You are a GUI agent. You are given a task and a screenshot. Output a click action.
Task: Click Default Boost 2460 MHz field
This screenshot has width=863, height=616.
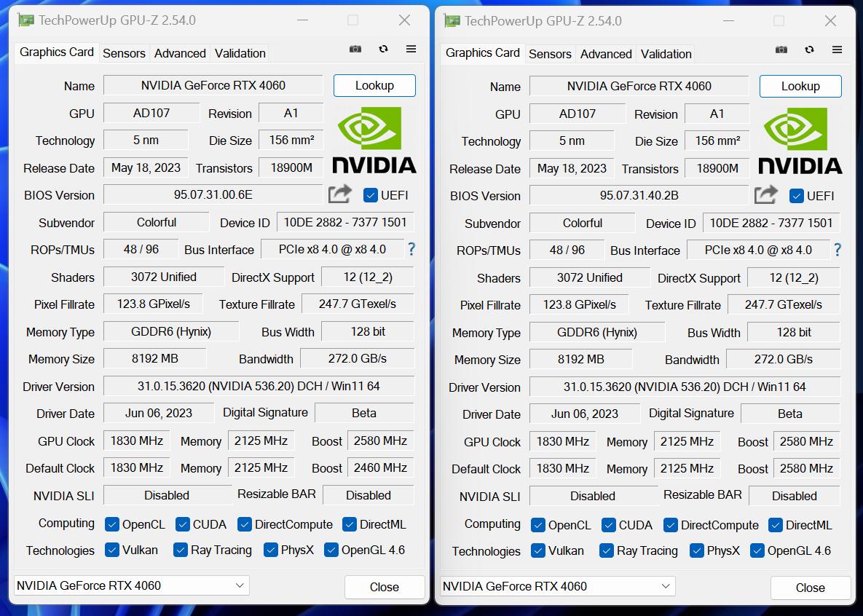coord(380,468)
